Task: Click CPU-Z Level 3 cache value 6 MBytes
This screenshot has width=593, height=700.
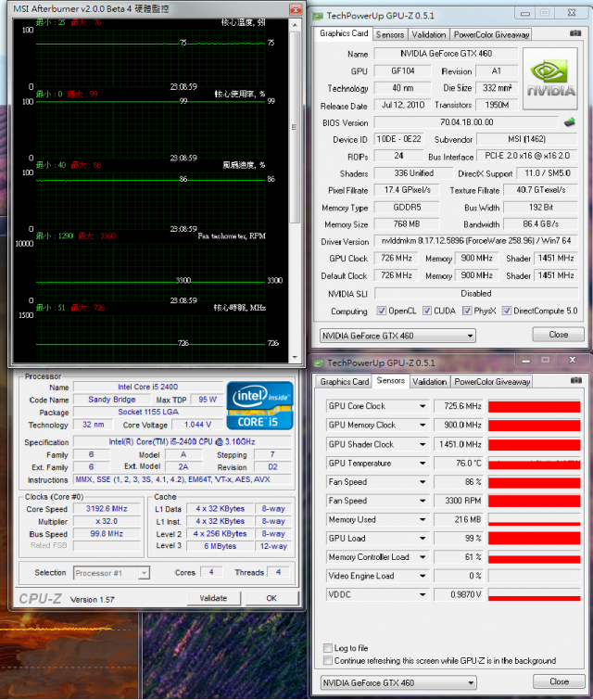Action: click(x=220, y=546)
